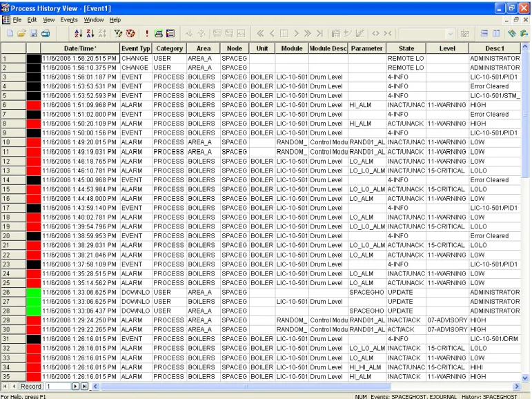
Task: Click the Desc1 column header
Action: (495, 48)
